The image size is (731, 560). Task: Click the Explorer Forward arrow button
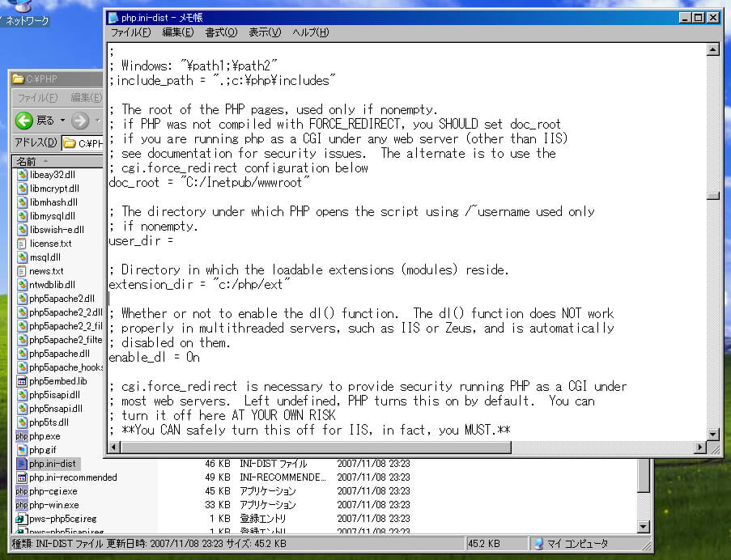point(79,121)
